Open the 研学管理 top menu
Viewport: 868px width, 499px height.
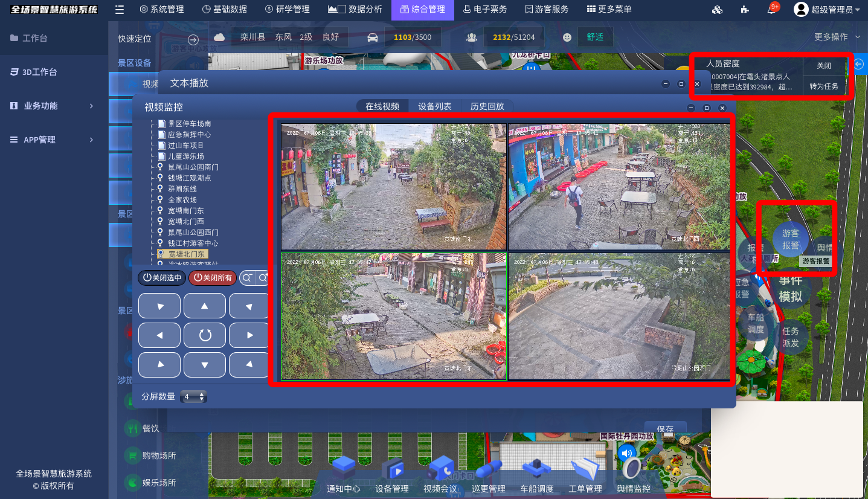click(x=287, y=9)
